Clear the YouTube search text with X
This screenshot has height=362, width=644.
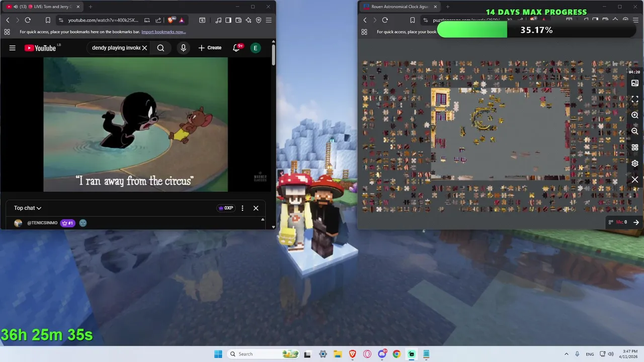tap(144, 48)
